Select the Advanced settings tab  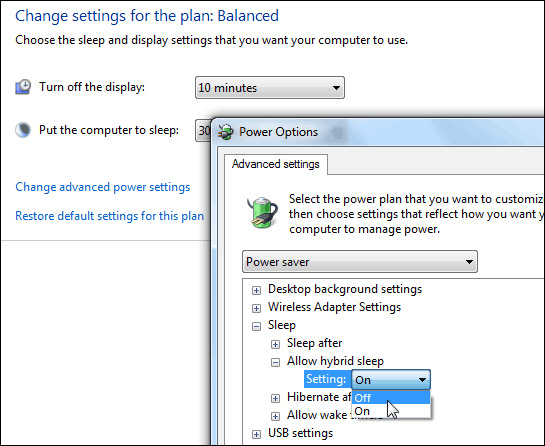pos(276,164)
